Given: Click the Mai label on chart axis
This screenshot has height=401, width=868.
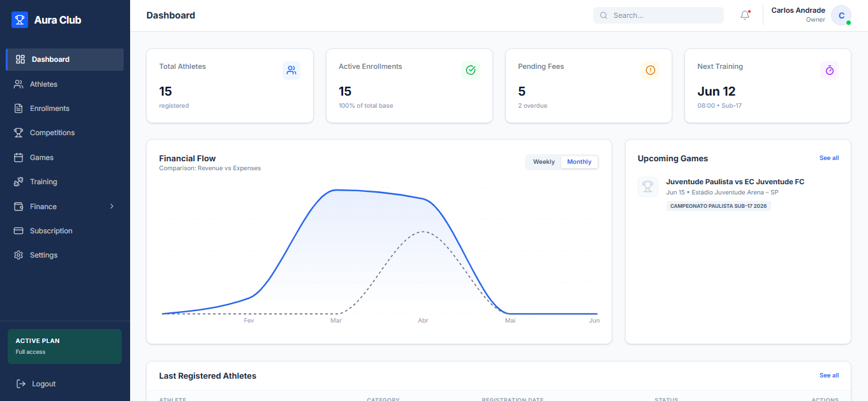Looking at the screenshot, I should coord(510,321).
